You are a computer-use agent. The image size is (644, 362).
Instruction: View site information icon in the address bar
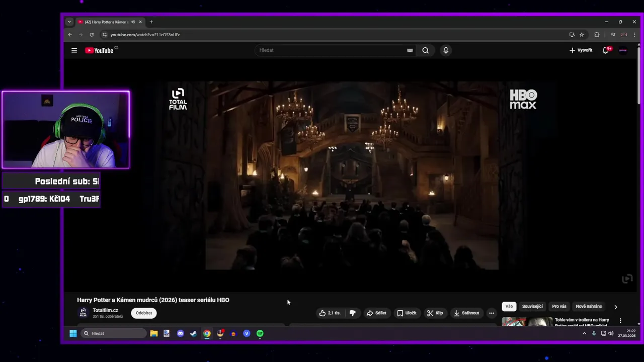point(105,35)
